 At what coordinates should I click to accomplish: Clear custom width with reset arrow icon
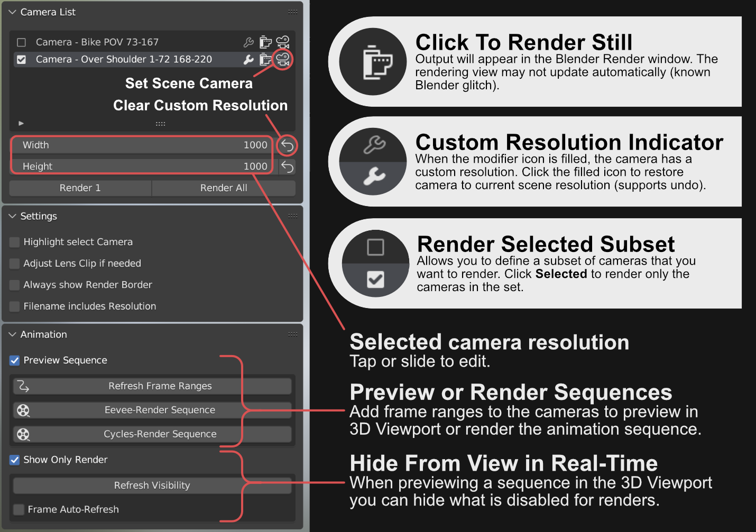click(287, 145)
